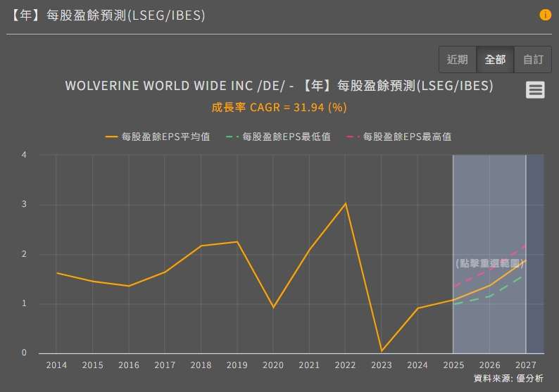Image resolution: width=559 pixels, height=392 pixels.
Task: Click the 2023 low point on EPS line
Action: point(382,351)
